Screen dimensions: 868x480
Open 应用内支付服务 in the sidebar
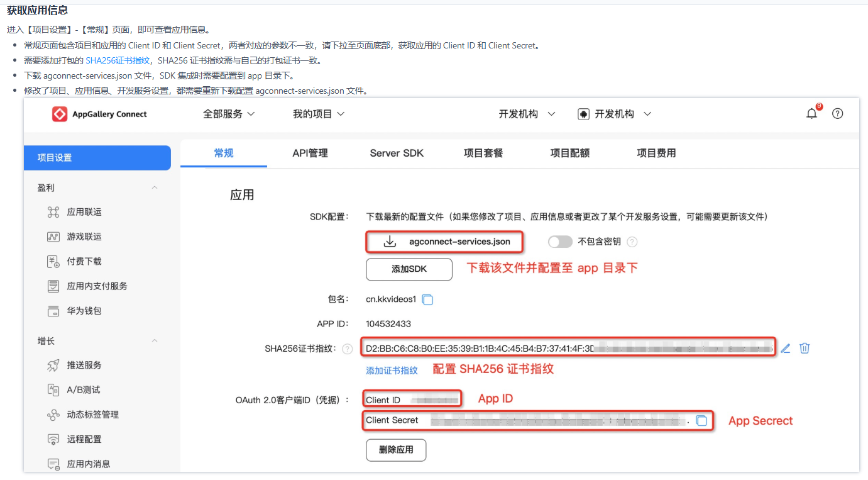(x=97, y=286)
